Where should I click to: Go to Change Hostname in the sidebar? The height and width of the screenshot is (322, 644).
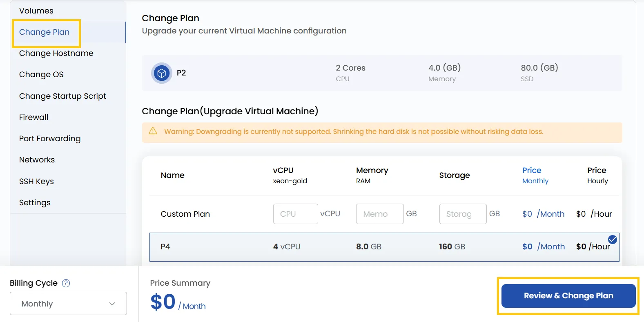coord(56,53)
